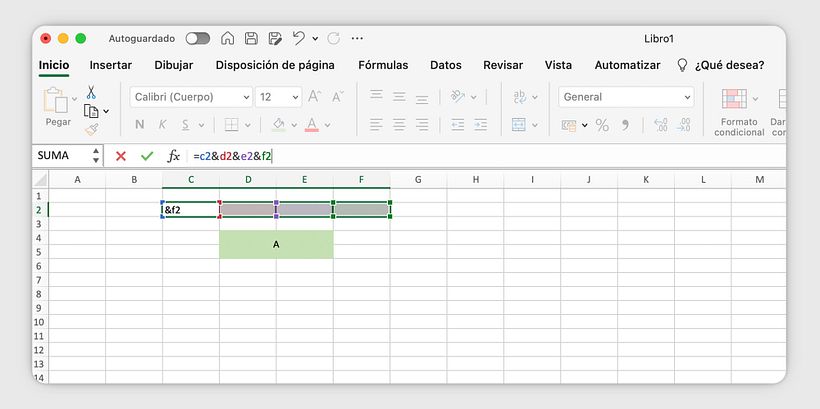Click the text orientation icon
This screenshot has height=409, width=820.
[x=458, y=96]
